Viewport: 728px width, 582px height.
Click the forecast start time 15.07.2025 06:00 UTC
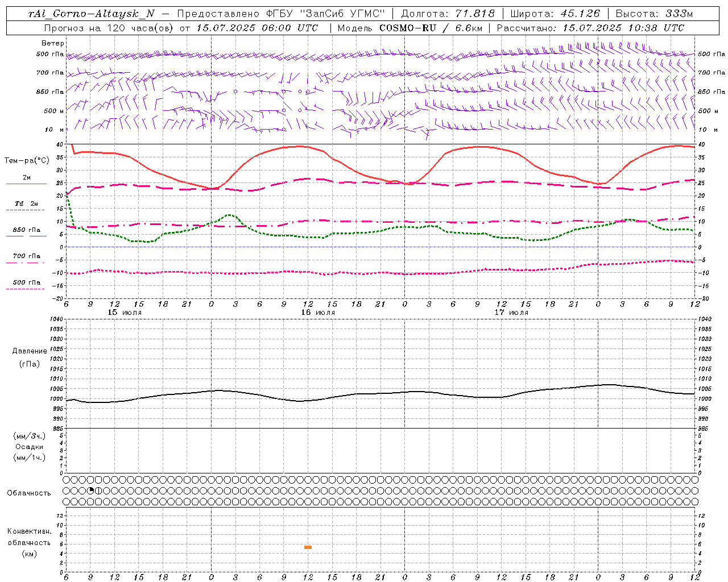pos(257,28)
